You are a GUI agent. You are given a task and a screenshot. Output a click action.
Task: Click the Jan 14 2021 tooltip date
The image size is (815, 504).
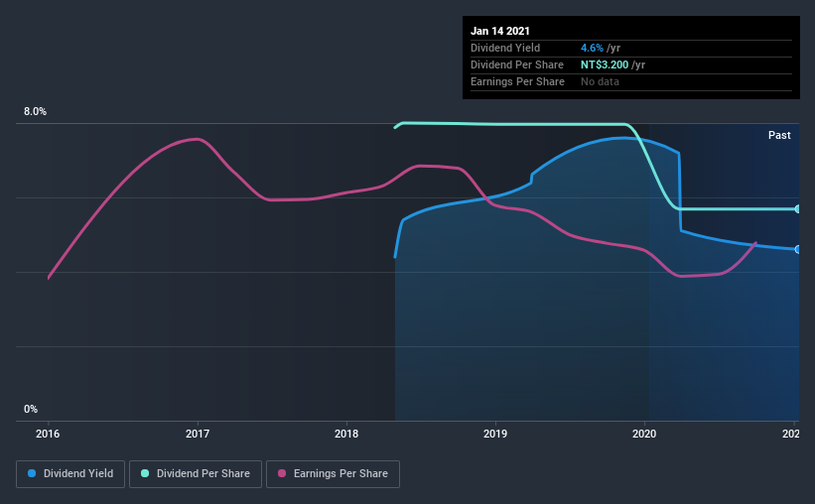(x=500, y=31)
